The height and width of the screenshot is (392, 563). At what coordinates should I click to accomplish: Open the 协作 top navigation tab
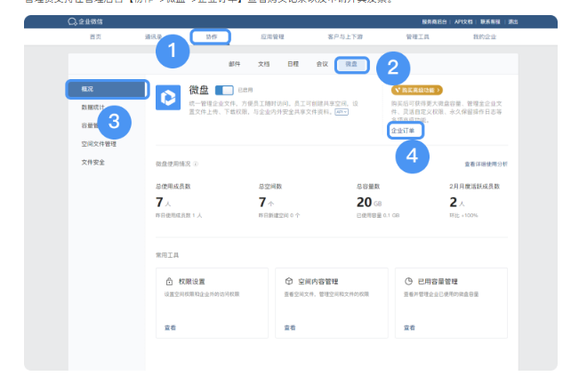coord(211,36)
